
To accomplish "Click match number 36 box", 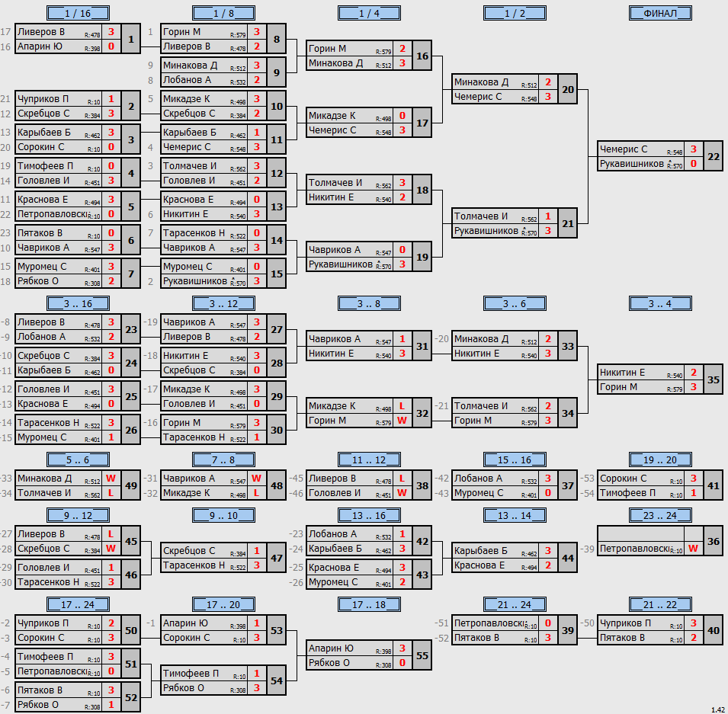I will pyautogui.click(x=714, y=541).
